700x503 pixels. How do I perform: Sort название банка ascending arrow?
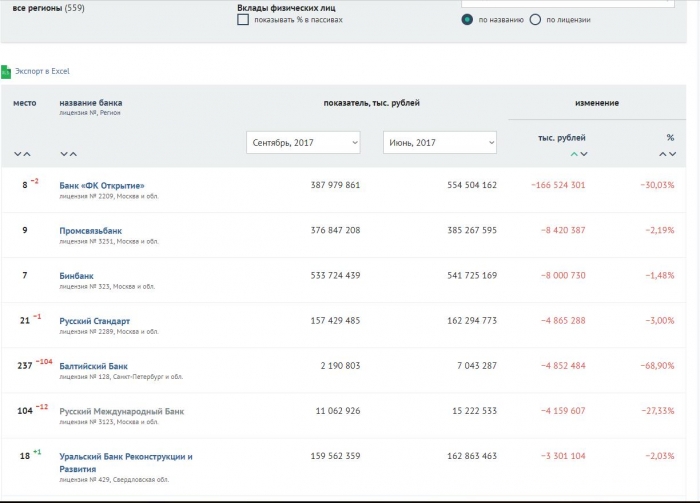[x=74, y=154]
